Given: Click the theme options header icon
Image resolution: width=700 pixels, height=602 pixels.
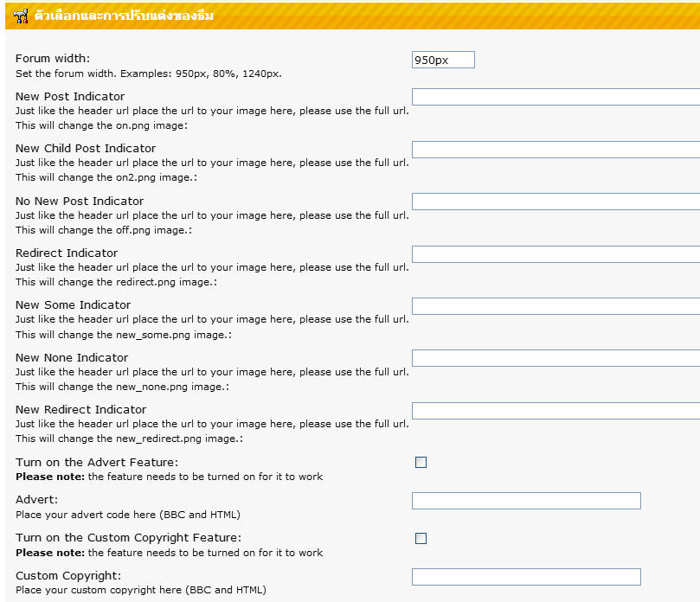Looking at the screenshot, I should pos(22,16).
